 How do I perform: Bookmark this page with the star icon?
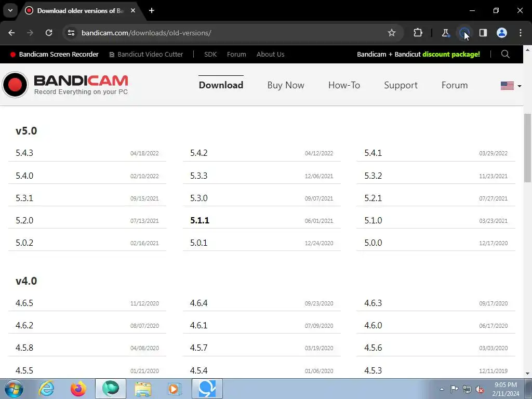tap(392, 33)
